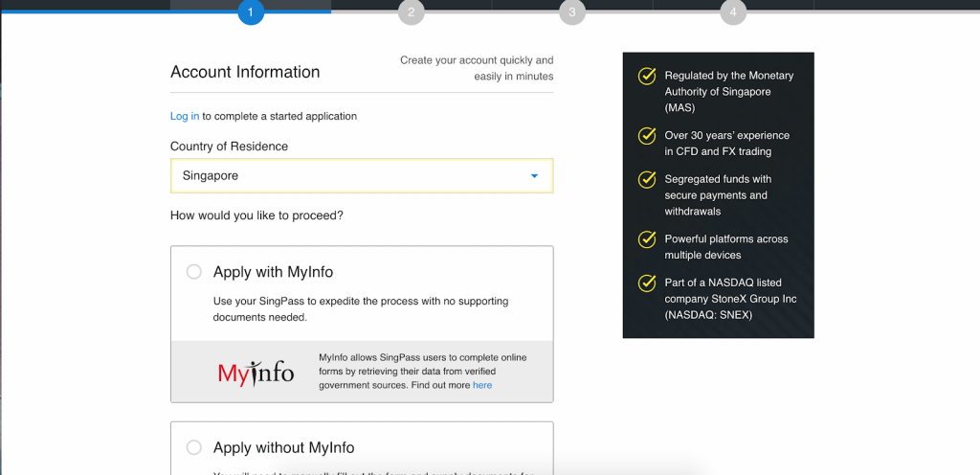Open the Country of Residence dropdown

pos(362,175)
